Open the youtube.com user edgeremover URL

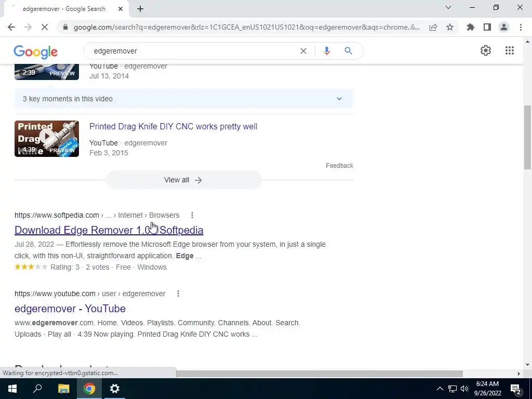tap(90, 294)
